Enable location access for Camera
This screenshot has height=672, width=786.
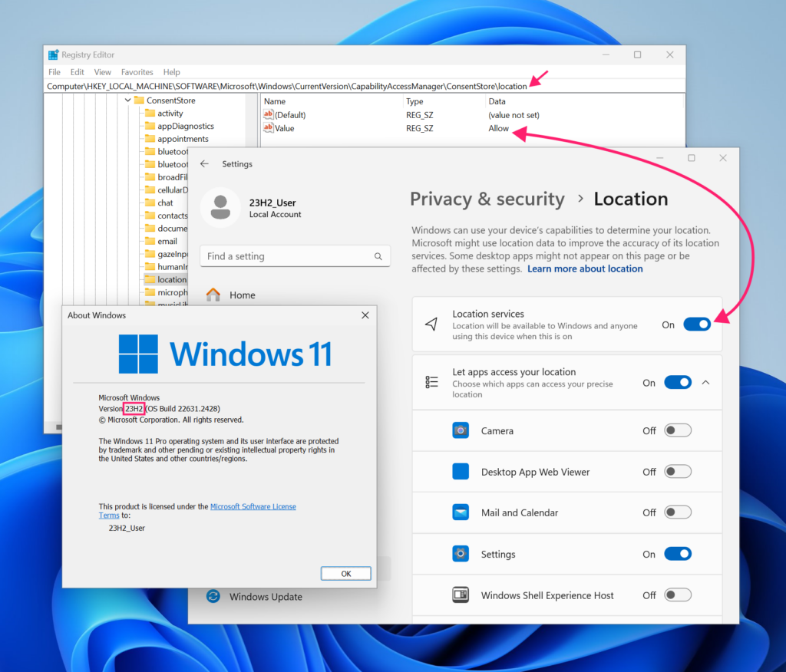678,430
